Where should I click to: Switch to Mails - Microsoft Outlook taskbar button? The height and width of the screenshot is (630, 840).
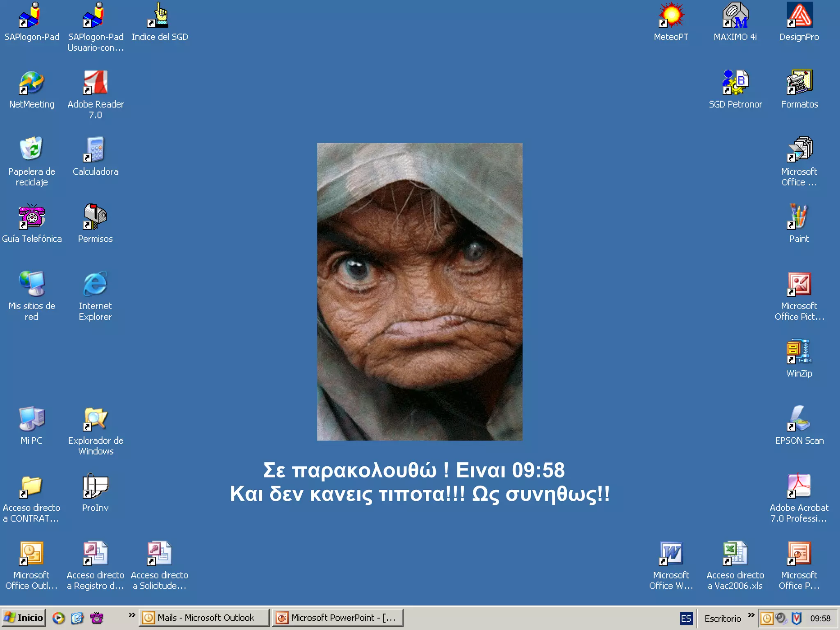click(204, 618)
